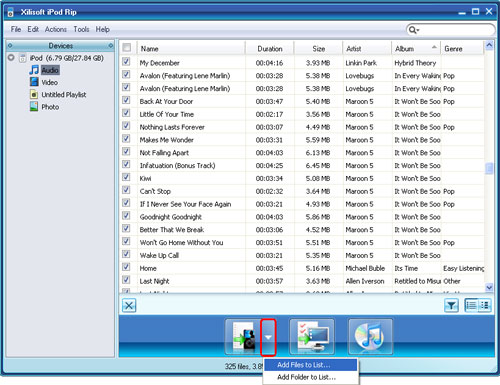The width and height of the screenshot is (500, 385).
Task: Click inside the search input field
Action: [x=457, y=30]
